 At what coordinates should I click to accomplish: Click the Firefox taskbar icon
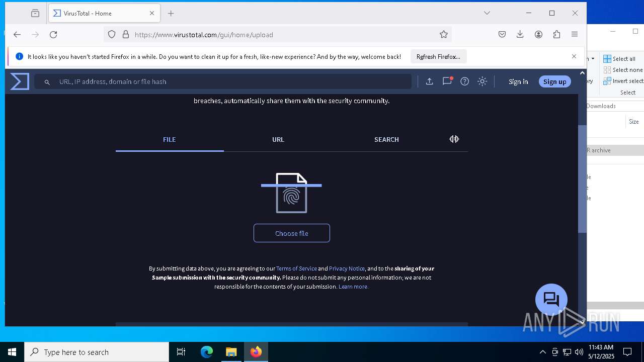pos(256,352)
